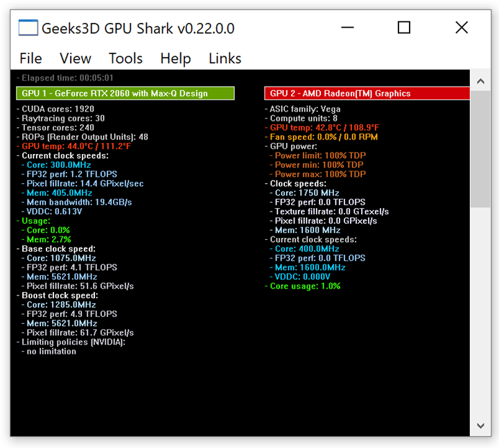499x448 pixels.
Task: Click the GPU power: heading
Action: (291, 146)
